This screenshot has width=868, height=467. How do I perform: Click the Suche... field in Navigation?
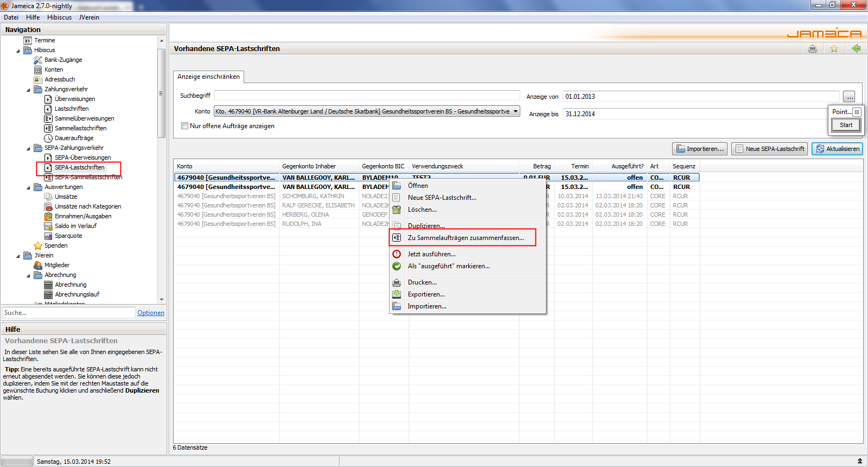click(x=68, y=313)
